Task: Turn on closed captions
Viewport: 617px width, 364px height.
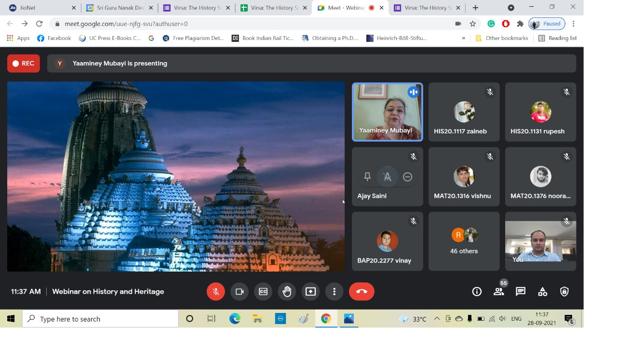Action: click(x=263, y=292)
